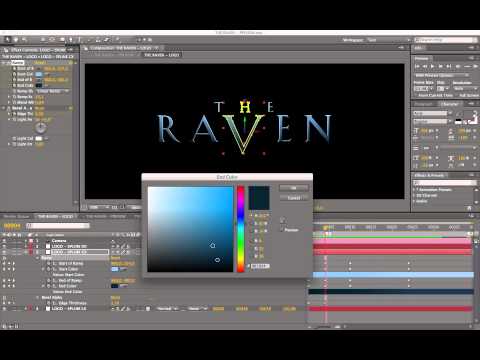Select the S radio button in color picker

pos(251,223)
